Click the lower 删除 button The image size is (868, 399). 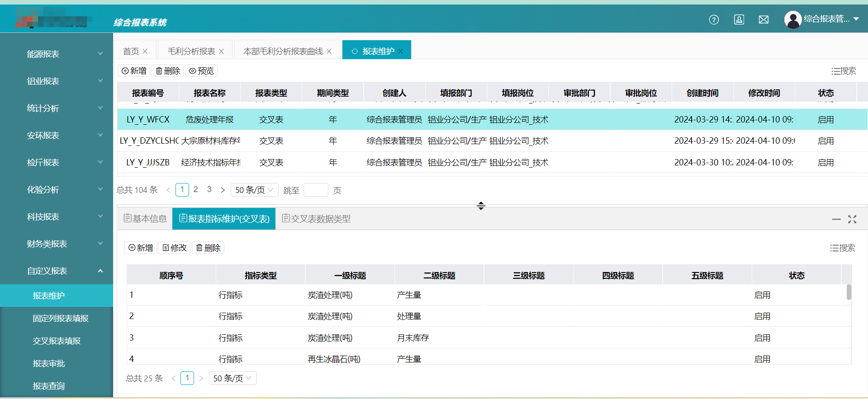click(x=208, y=248)
